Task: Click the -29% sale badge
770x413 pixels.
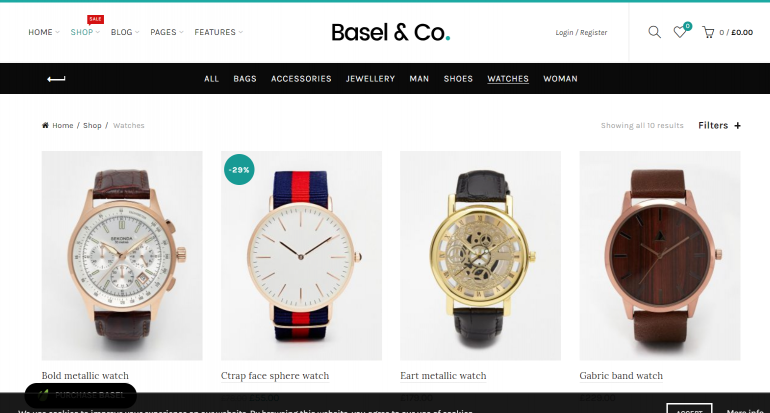Action: point(239,169)
